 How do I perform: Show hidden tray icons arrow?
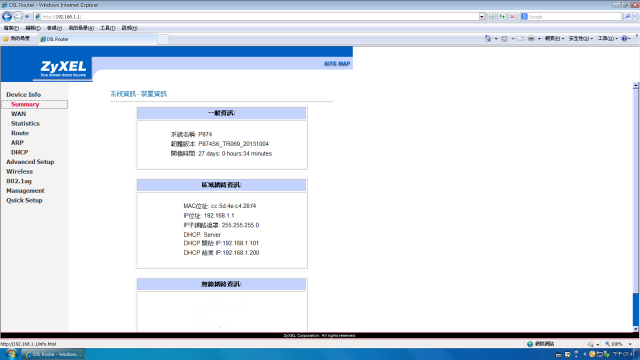584,354
